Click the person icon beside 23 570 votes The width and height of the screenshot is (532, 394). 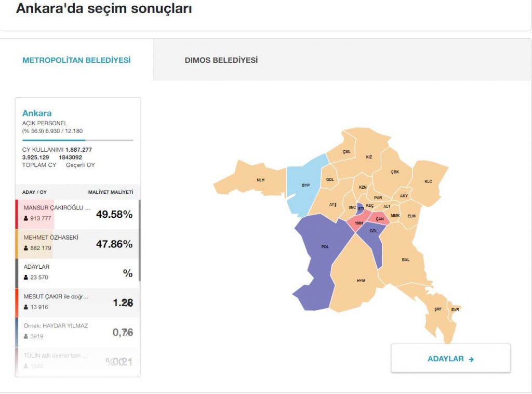26,278
